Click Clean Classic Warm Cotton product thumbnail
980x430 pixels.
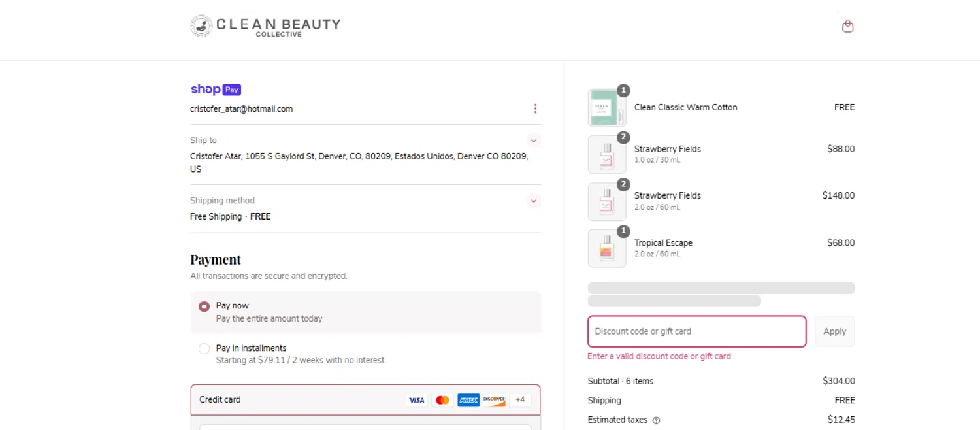pos(607,108)
